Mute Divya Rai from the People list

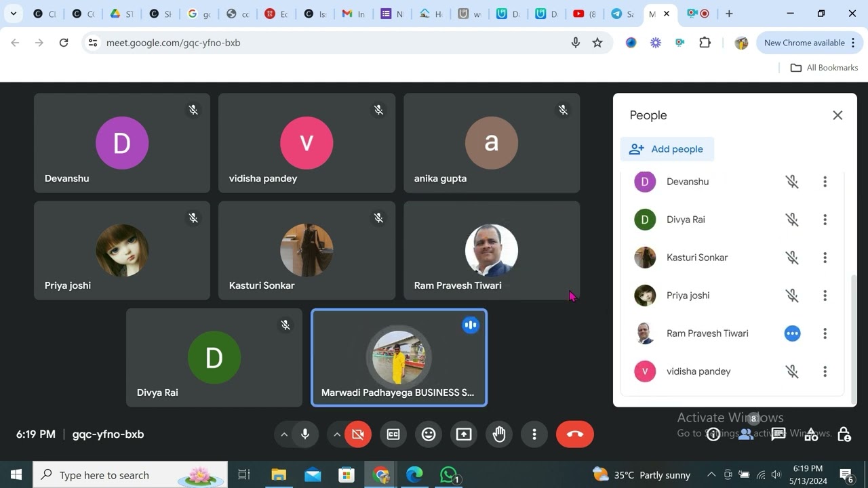[x=792, y=220]
